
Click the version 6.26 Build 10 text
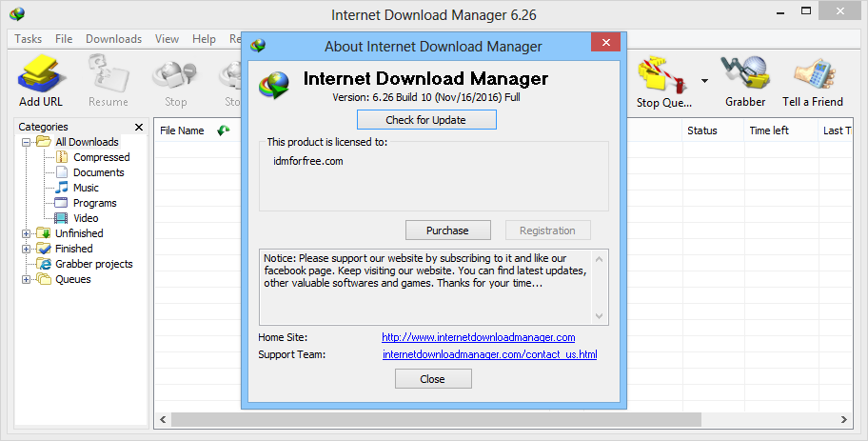pyautogui.click(x=426, y=97)
